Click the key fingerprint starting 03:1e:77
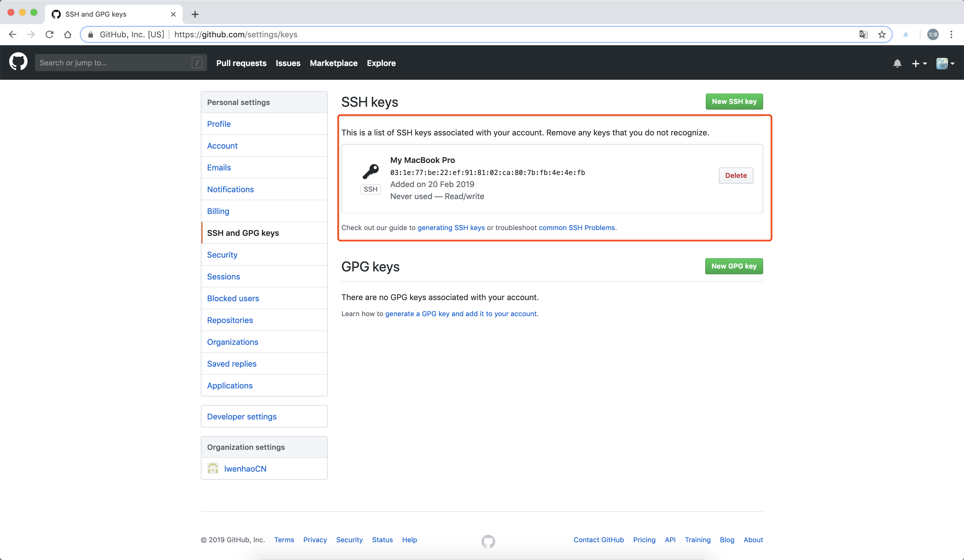 (x=487, y=172)
